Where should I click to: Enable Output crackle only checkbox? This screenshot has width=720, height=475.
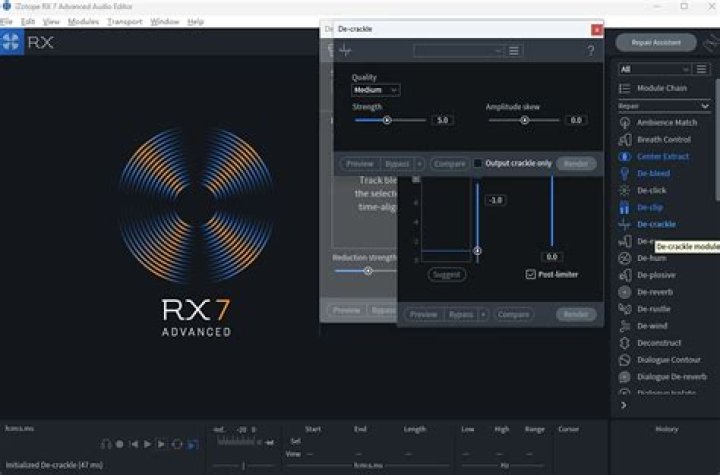[x=478, y=163]
